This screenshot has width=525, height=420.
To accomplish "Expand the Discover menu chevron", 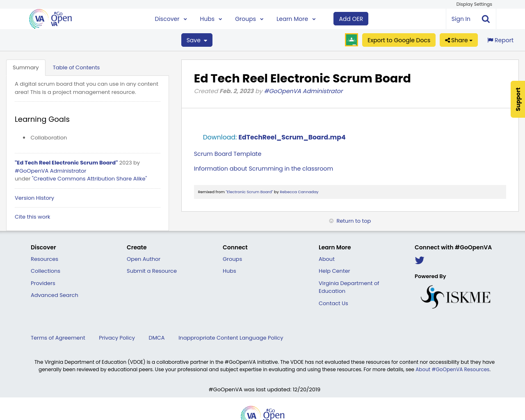I will tap(185, 18).
